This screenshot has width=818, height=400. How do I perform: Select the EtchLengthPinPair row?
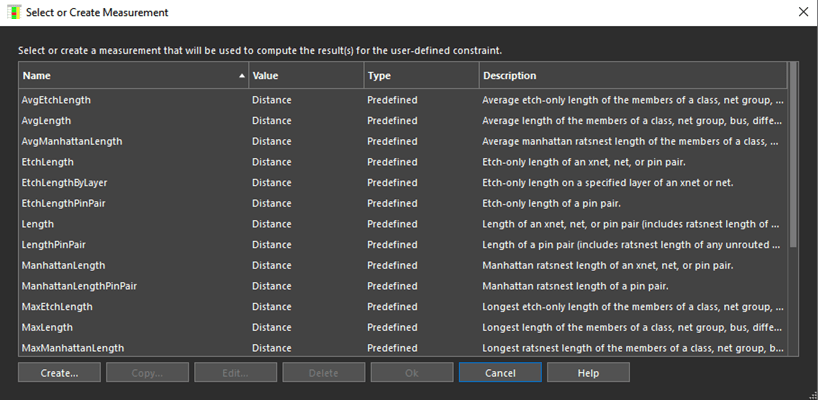point(403,203)
